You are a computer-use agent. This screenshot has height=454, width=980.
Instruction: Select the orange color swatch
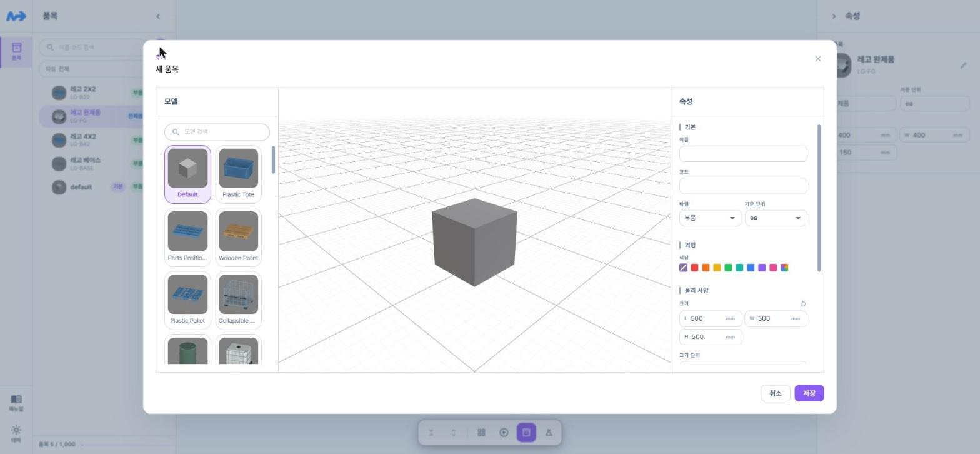click(x=706, y=268)
